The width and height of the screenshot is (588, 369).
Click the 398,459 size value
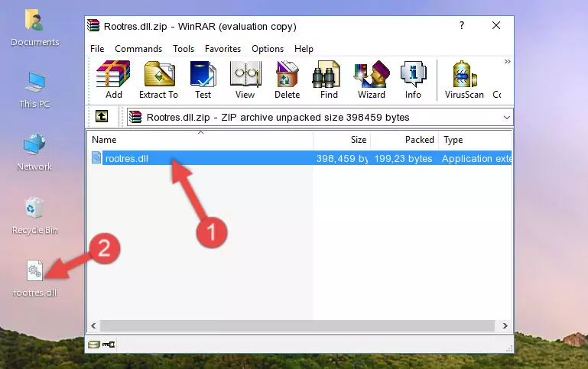pyautogui.click(x=342, y=158)
